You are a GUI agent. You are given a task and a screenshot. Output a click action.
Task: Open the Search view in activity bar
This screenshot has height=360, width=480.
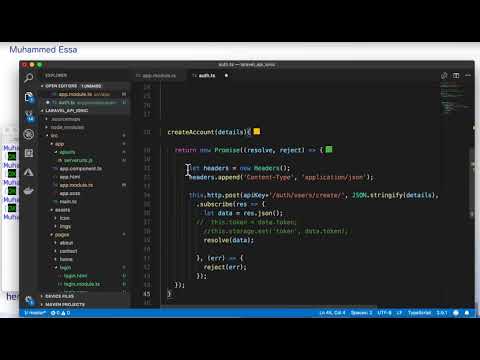(x=29, y=78)
